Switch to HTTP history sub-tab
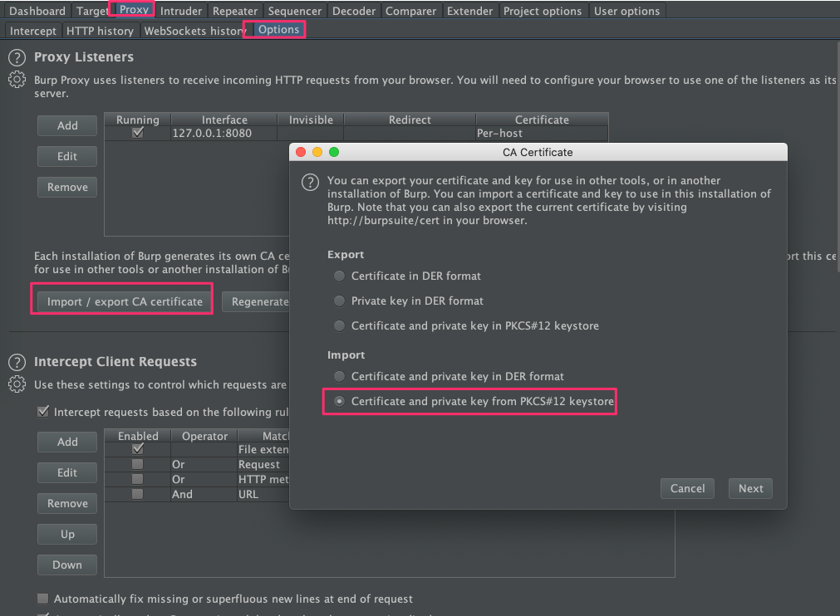This screenshot has width=840, height=616. (101, 31)
